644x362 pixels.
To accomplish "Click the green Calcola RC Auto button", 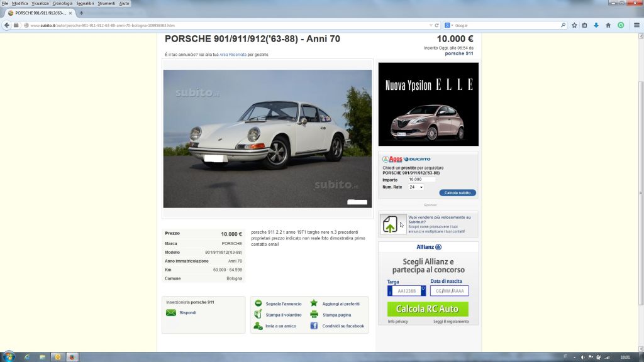I will click(x=428, y=309).
